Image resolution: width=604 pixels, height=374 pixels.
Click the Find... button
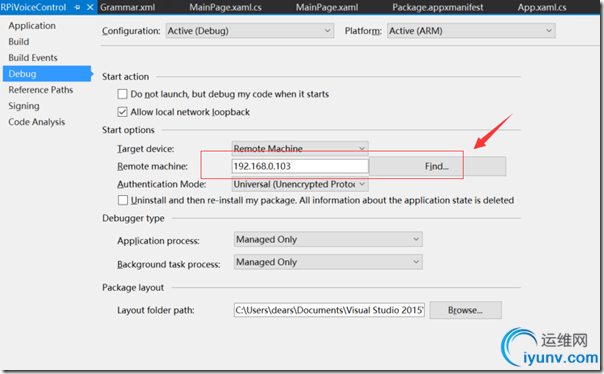click(437, 166)
